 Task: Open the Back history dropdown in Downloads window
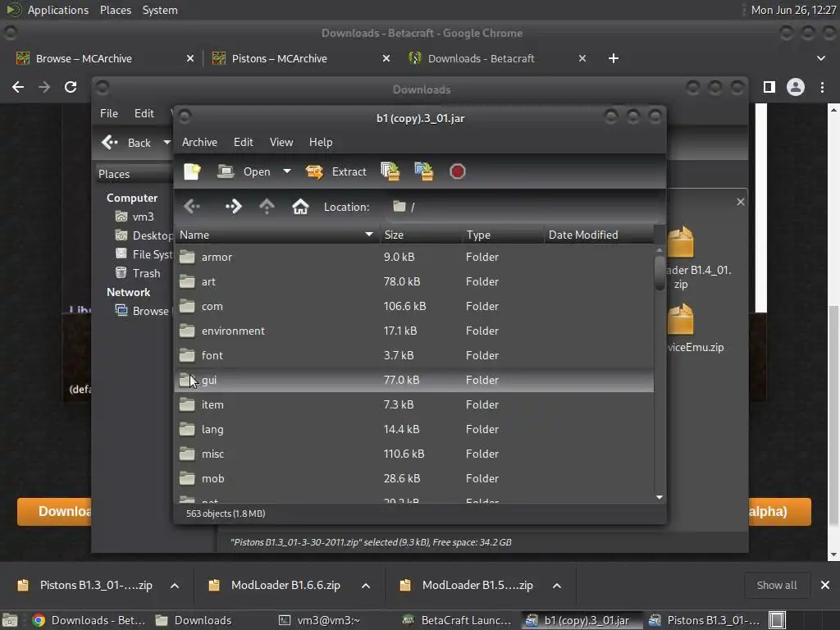tap(167, 143)
